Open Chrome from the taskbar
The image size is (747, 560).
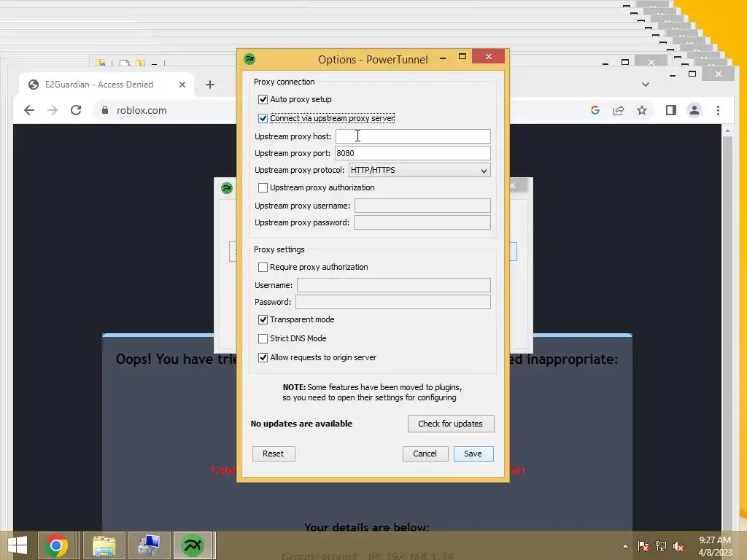55,545
